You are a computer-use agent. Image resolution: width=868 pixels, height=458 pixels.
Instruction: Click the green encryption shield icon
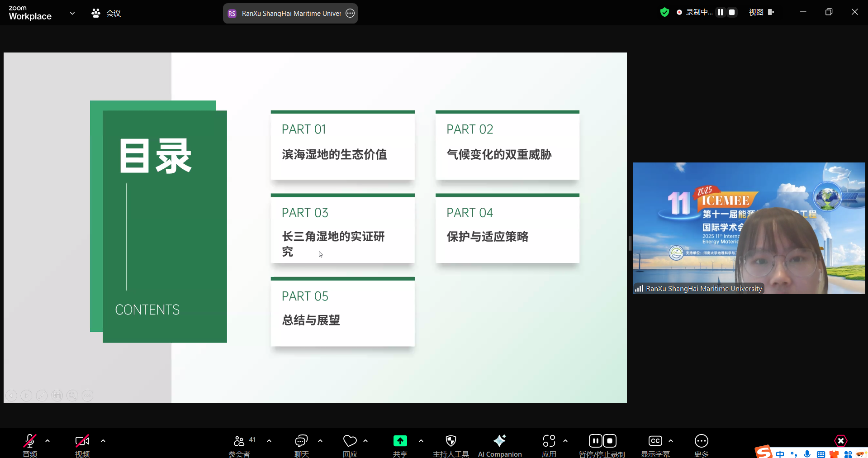coord(664,12)
